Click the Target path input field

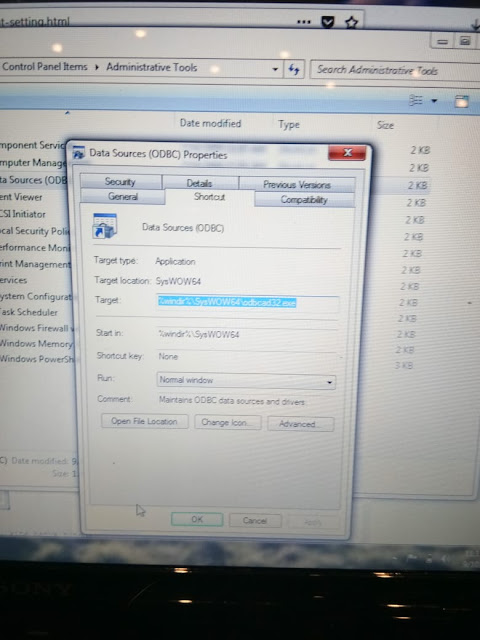click(247, 302)
